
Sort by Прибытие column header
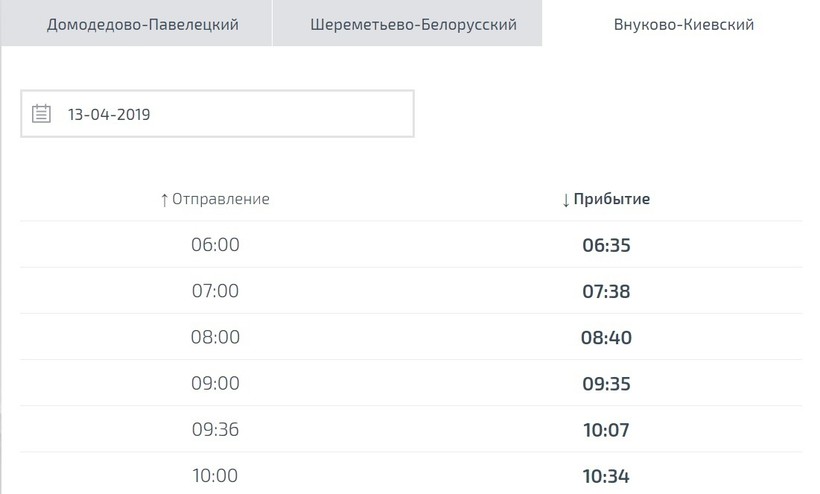[612, 199]
